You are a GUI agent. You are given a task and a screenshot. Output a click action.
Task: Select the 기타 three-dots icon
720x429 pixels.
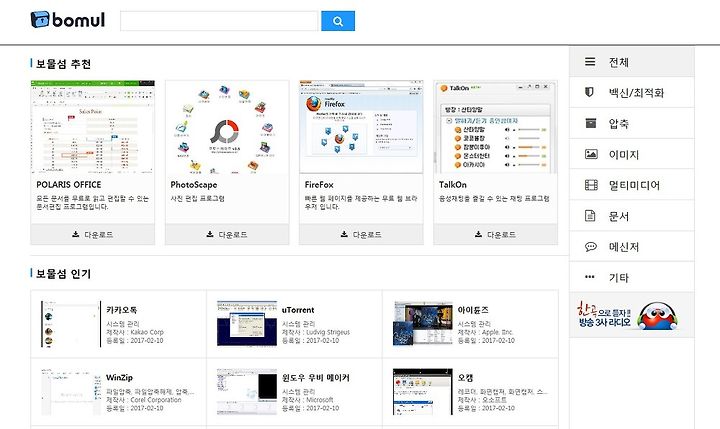click(x=590, y=277)
